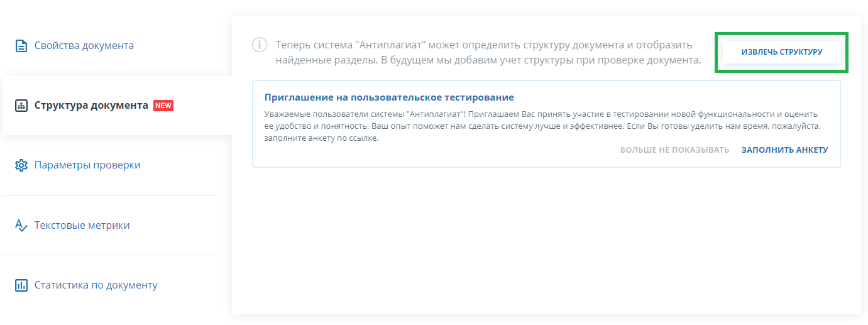Viewport: 868px width, 325px height.
Task: Open Статистика по документу section
Action: [x=96, y=285]
